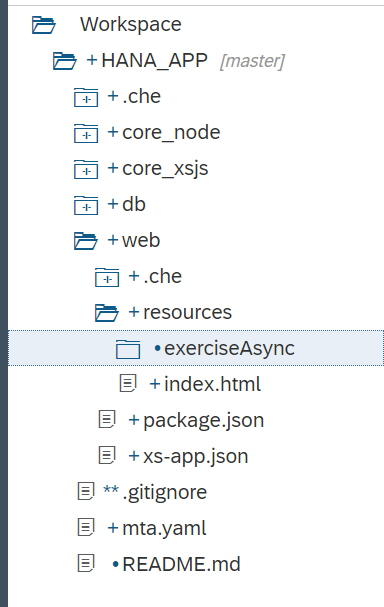This screenshot has height=607, width=384.
Task: Open the .gitignore file name
Action: [x=165, y=493]
